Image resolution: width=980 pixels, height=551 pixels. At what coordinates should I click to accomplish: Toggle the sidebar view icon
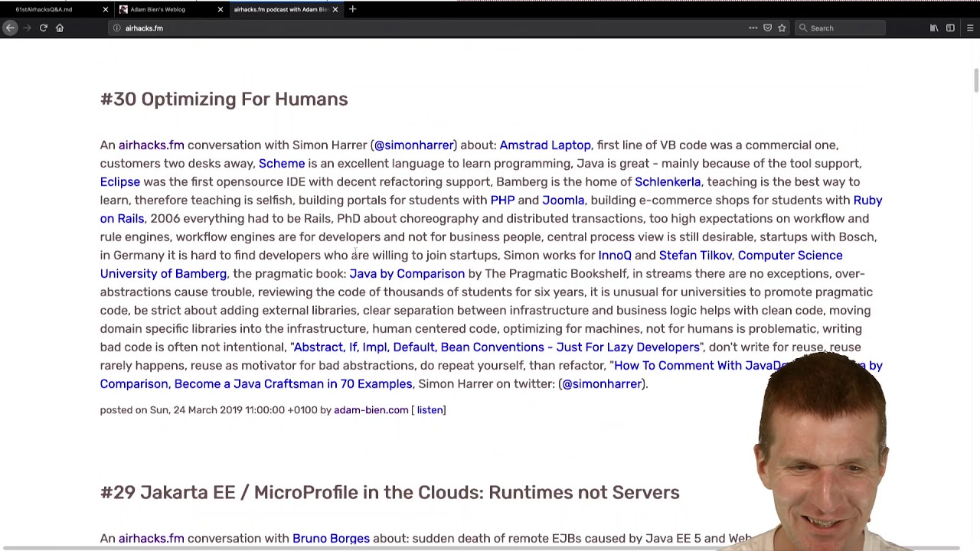[x=950, y=28]
